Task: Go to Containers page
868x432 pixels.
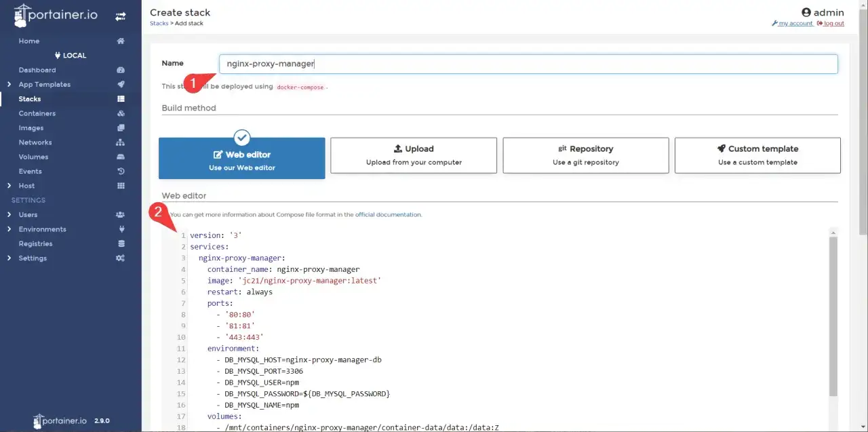Action: point(37,113)
